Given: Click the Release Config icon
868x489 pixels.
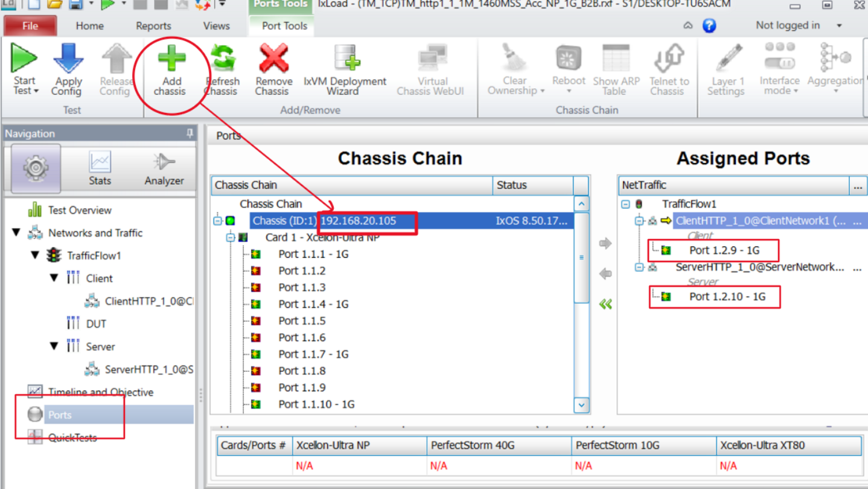Looking at the screenshot, I should pyautogui.click(x=116, y=59).
